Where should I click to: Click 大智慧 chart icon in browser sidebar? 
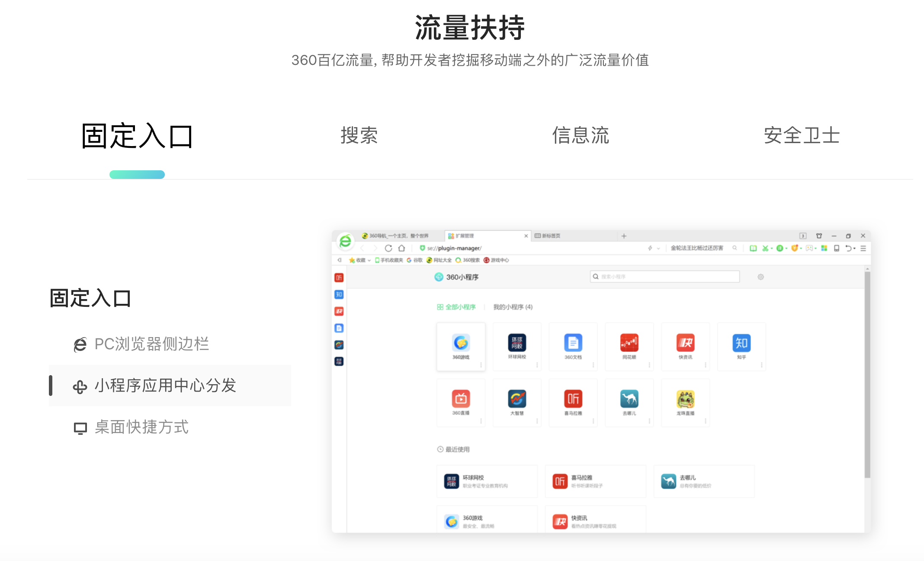[x=339, y=344]
